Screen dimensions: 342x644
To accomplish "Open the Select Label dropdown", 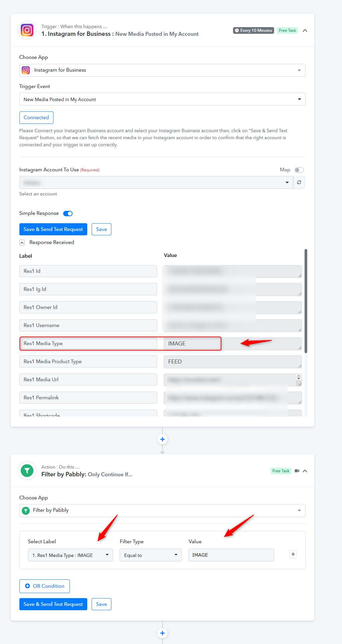I will click(70, 555).
